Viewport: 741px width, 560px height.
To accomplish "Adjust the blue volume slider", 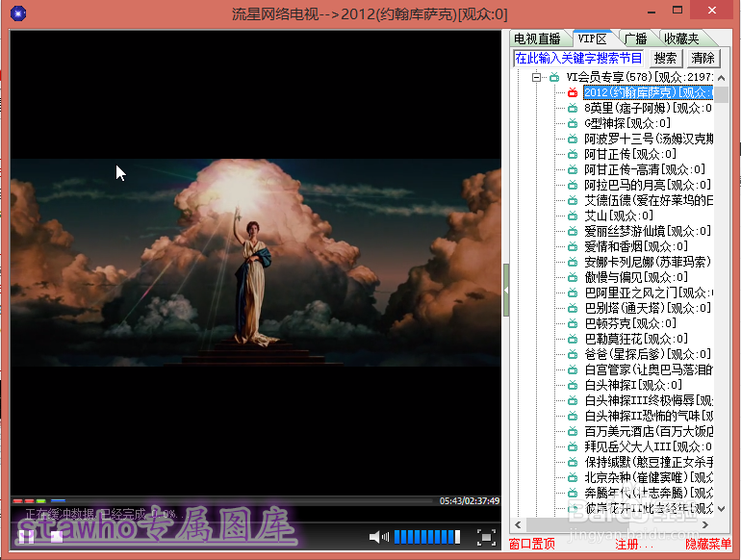I will pos(427,537).
